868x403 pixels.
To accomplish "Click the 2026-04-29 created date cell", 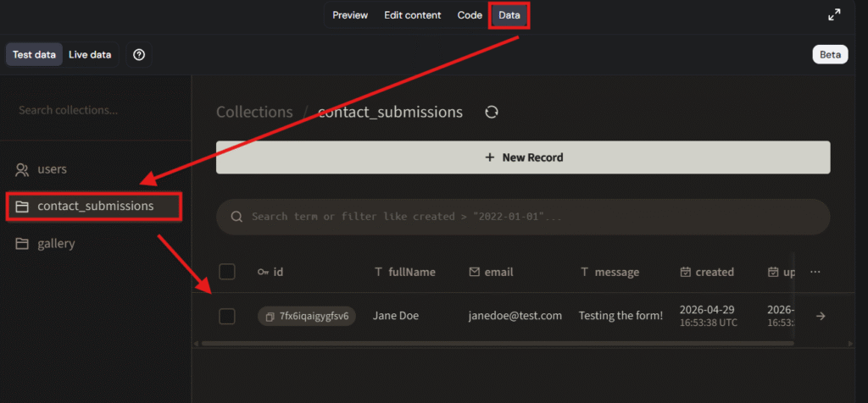I will click(709, 316).
